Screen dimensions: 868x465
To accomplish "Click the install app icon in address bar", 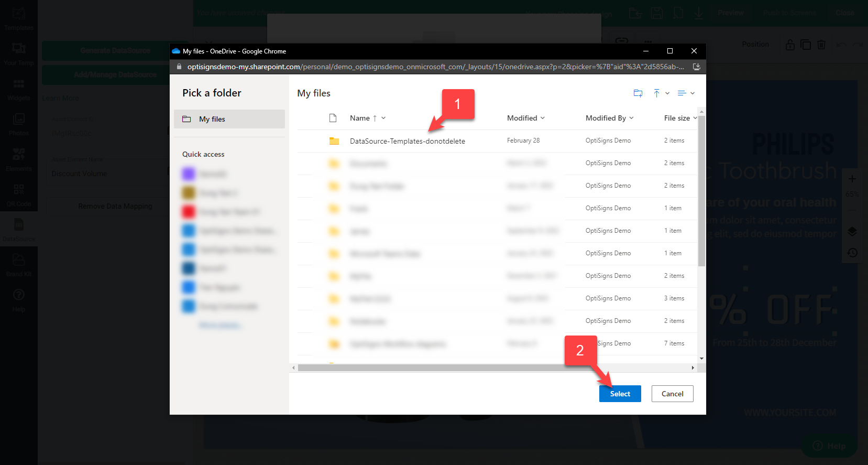I will point(696,67).
